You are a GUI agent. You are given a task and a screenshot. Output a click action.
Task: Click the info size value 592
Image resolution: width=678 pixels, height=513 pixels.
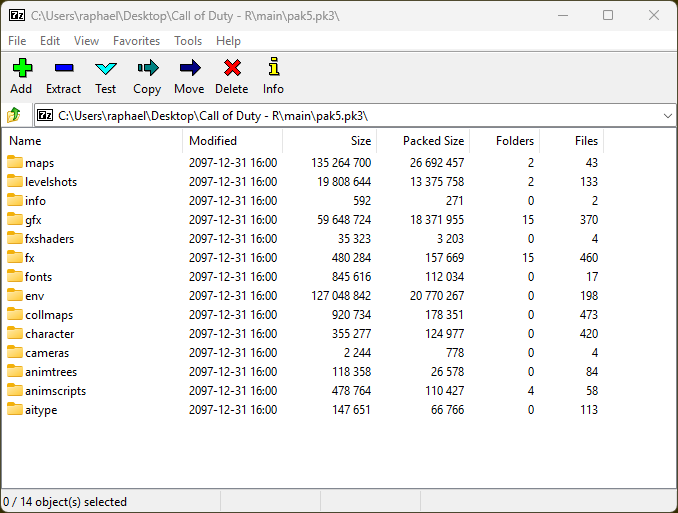(362, 201)
